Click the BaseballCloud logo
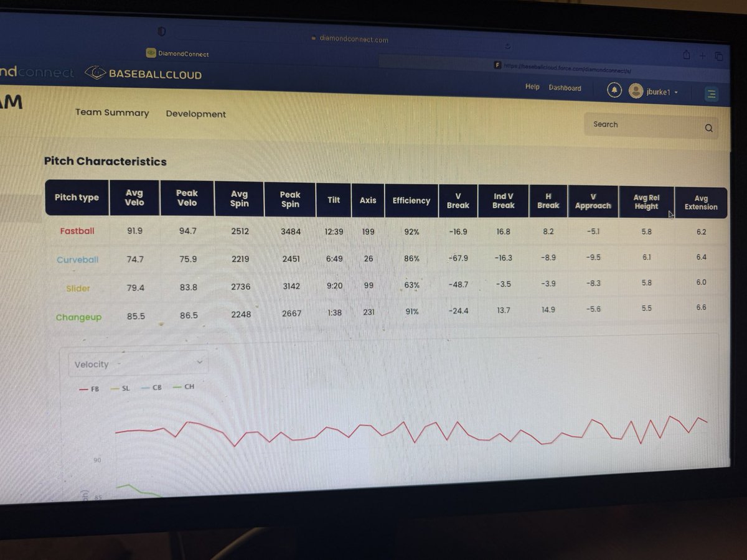This screenshot has width=747, height=560. click(143, 73)
